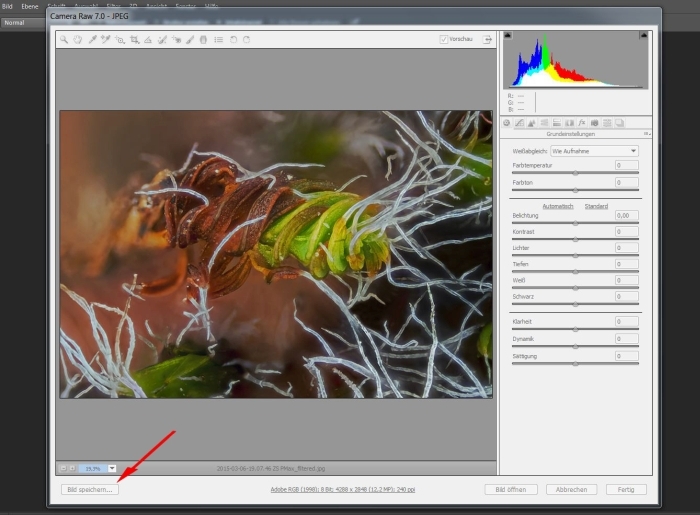Open the Effects (fx) panel tab
The height and width of the screenshot is (515, 700).
point(581,123)
